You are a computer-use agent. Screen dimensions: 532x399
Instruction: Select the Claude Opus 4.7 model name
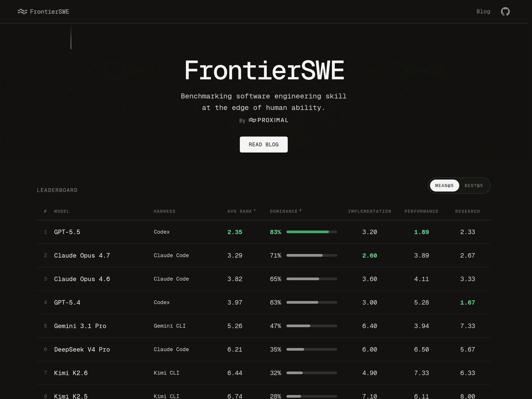[x=82, y=255]
